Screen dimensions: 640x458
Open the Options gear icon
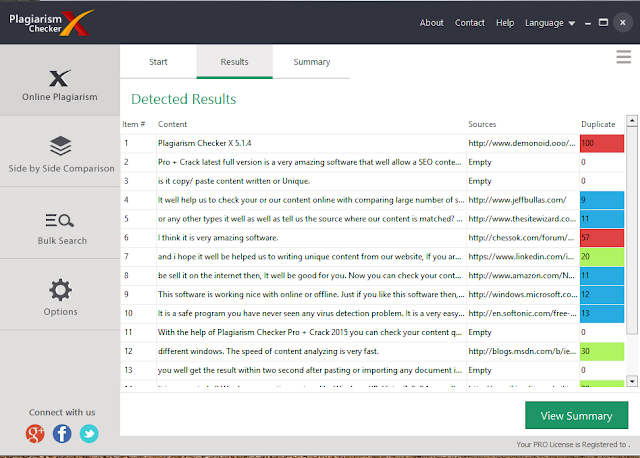(60, 290)
